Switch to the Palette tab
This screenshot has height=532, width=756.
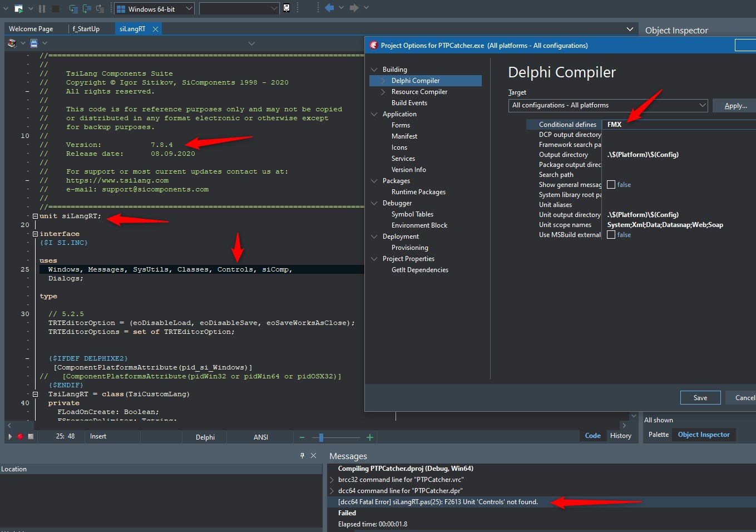click(659, 435)
